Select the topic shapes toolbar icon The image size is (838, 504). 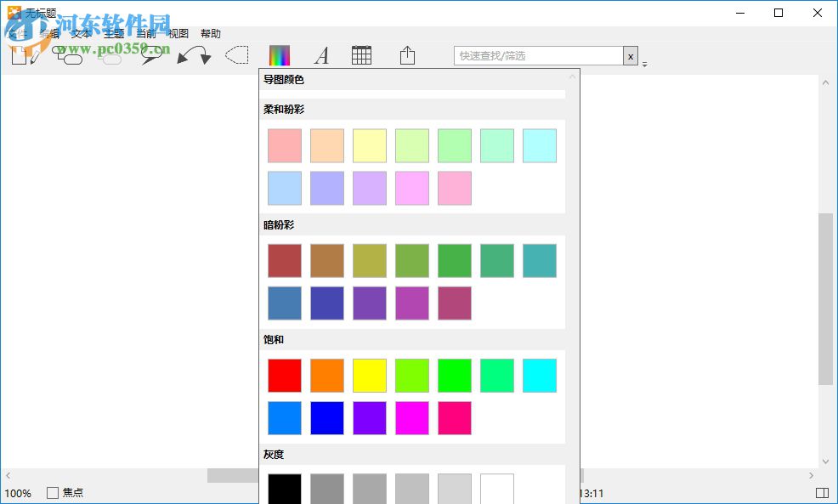click(68, 54)
